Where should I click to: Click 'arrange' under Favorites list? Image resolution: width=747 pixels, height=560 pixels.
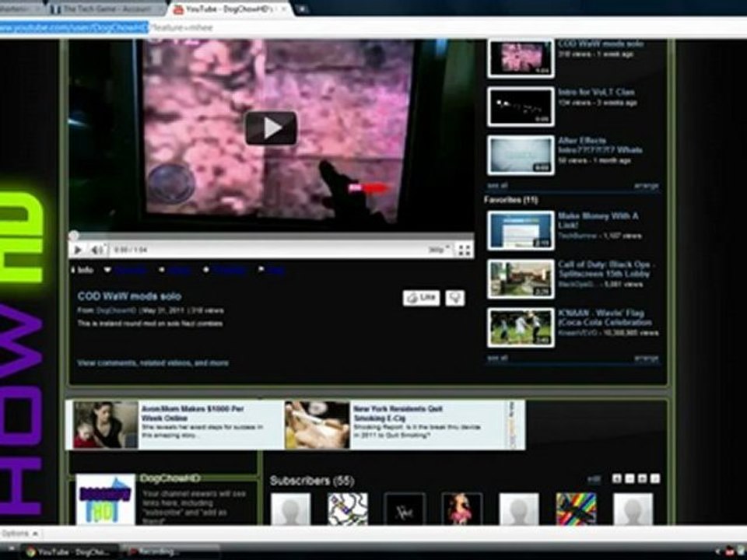coord(646,358)
